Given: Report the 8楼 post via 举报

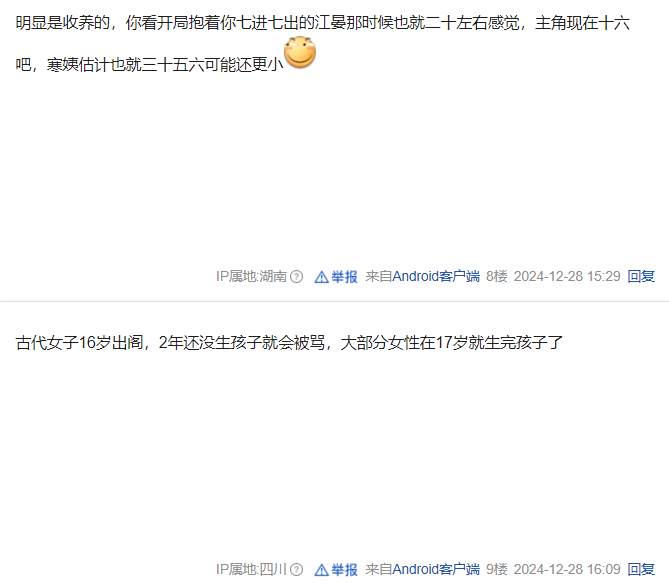Looking at the screenshot, I should point(344,277).
